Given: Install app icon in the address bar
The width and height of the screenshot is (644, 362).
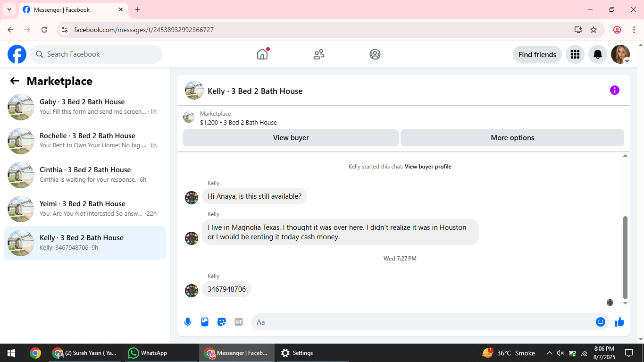Looking at the screenshot, I should 578,30.
